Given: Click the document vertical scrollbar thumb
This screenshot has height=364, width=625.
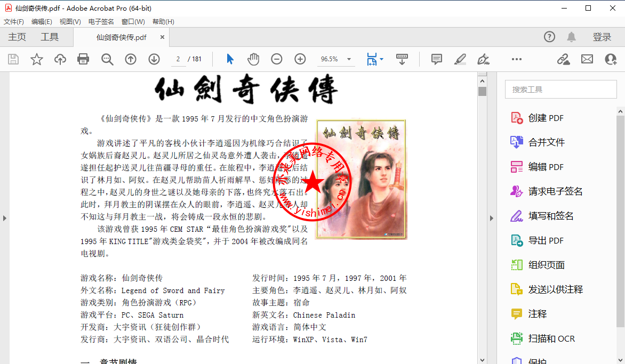Looking at the screenshot, I should (482, 92).
